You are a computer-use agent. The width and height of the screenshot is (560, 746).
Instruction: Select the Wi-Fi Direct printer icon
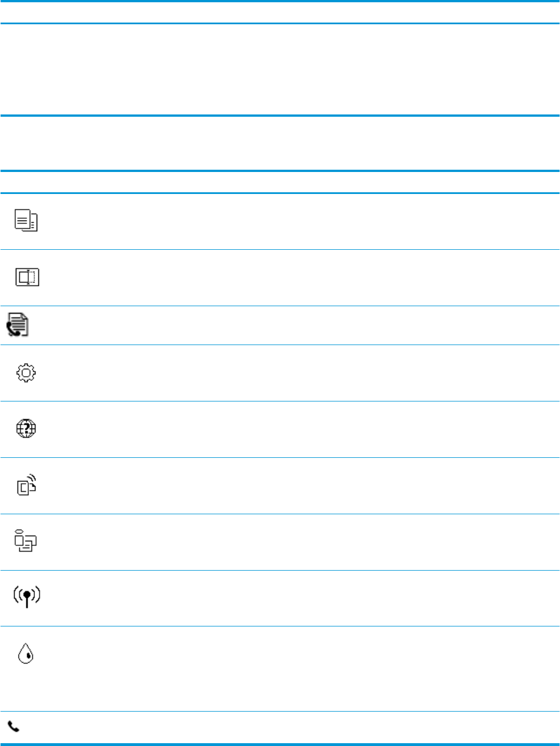pyautogui.click(x=25, y=541)
